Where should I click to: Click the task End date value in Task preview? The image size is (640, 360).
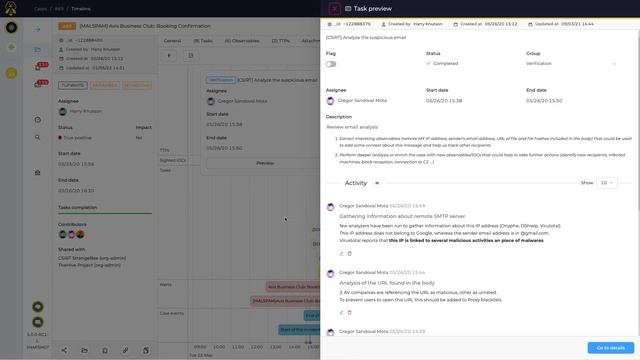click(x=544, y=101)
